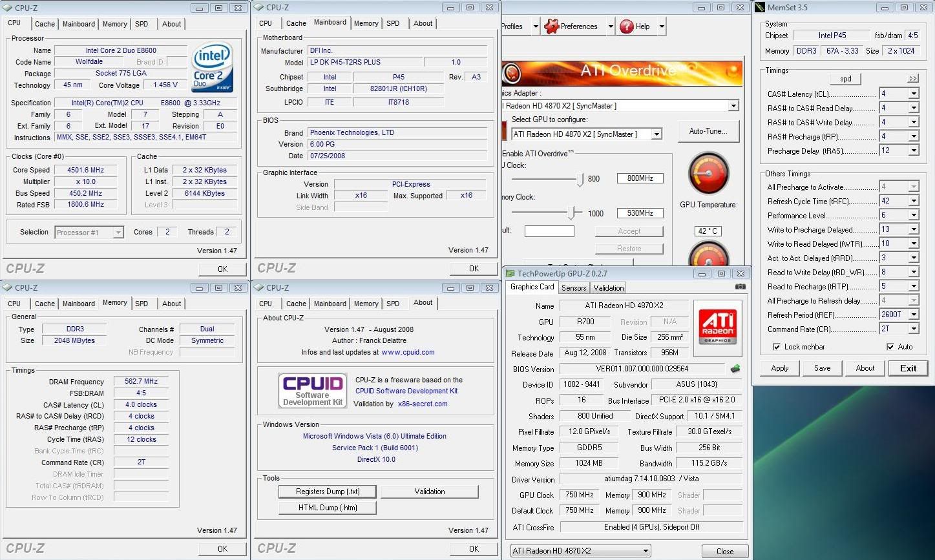The height and width of the screenshot is (560, 935).
Task: Toggle the Auto checkbox in MemSet
Action: click(x=890, y=347)
